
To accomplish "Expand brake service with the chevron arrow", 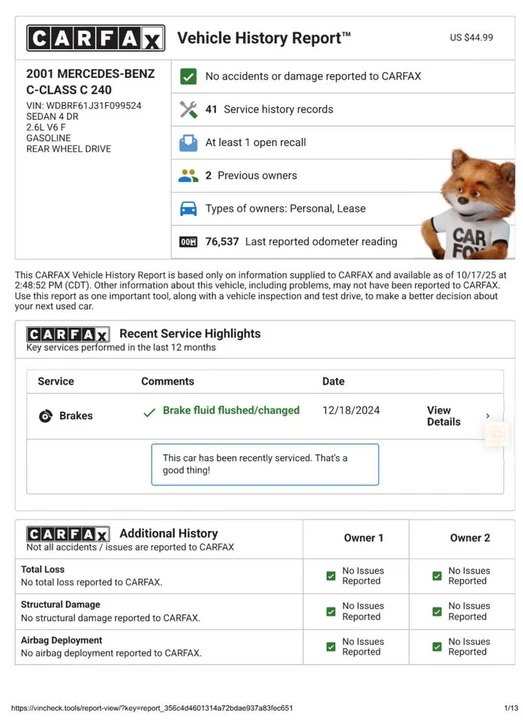I will point(488,416).
